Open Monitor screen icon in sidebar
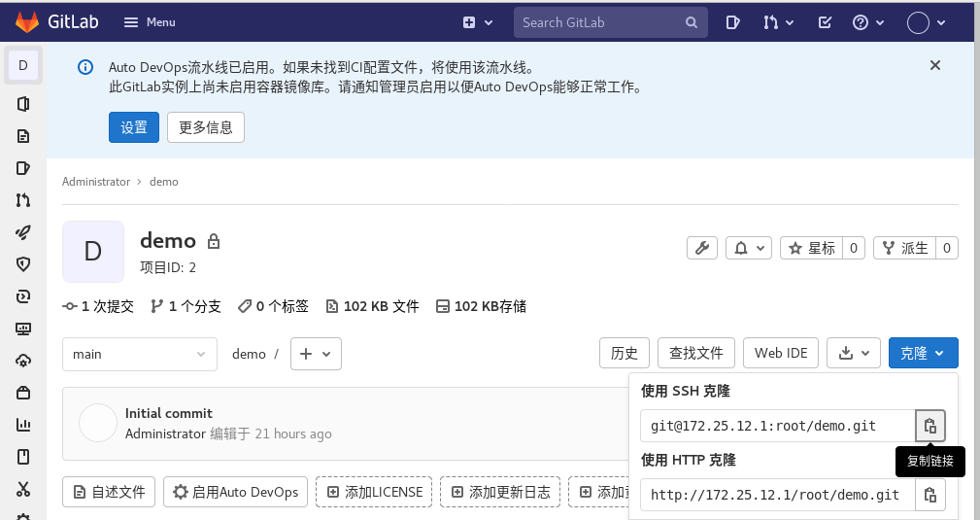 pos(23,329)
